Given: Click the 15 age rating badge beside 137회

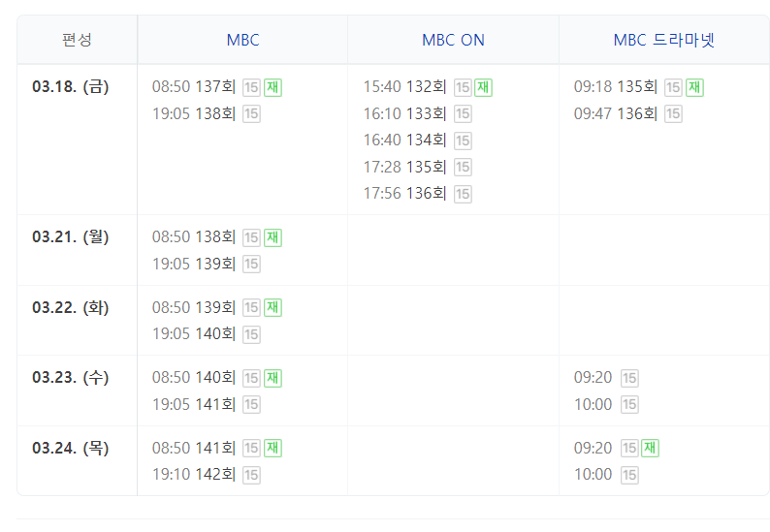Looking at the screenshot, I should point(251,87).
